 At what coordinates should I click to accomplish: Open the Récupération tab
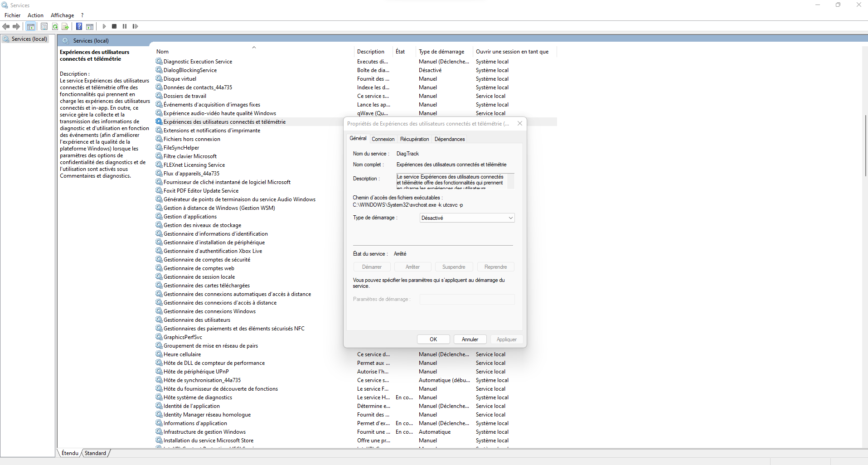pos(414,139)
